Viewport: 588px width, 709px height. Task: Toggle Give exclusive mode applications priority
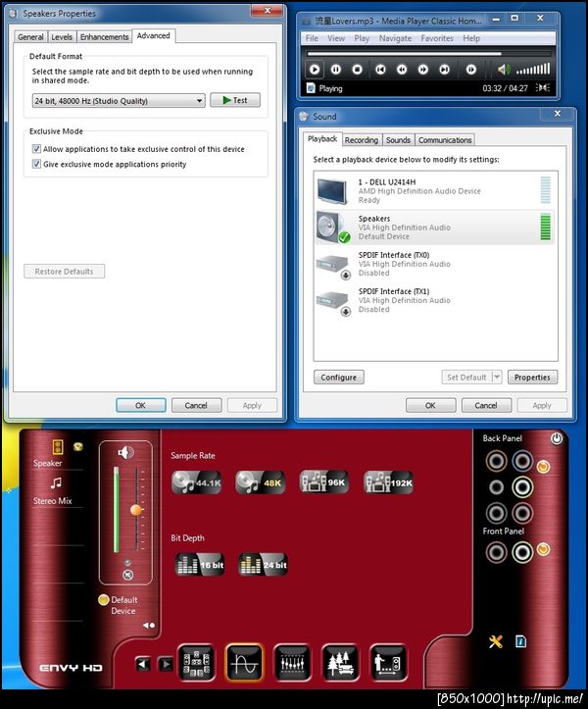pos(36,164)
